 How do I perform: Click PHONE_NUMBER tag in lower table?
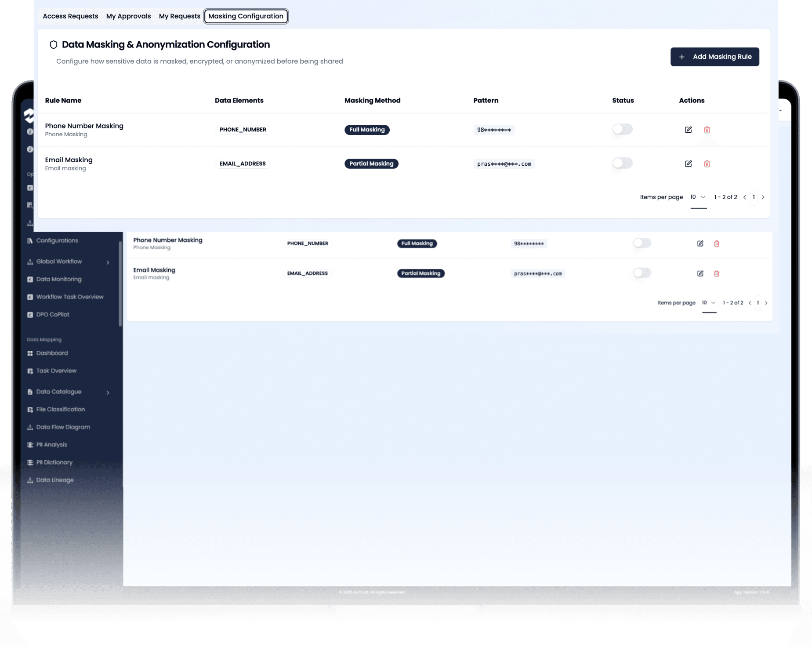tap(308, 244)
